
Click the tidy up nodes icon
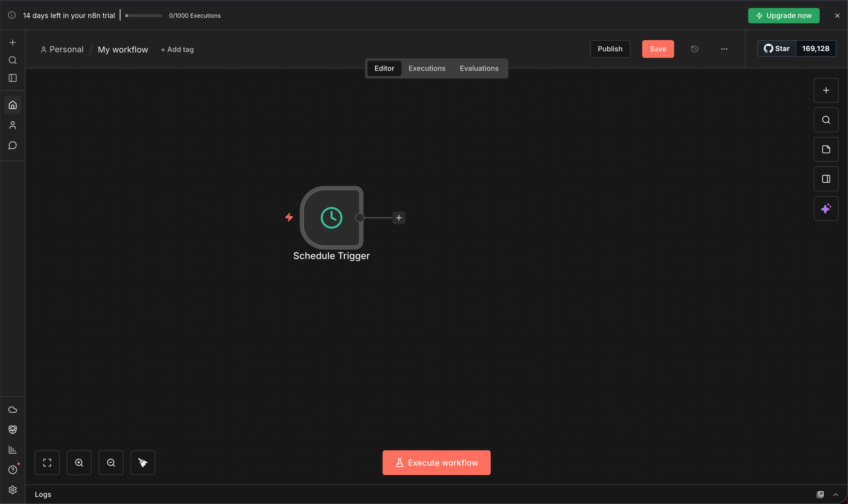[143, 463]
